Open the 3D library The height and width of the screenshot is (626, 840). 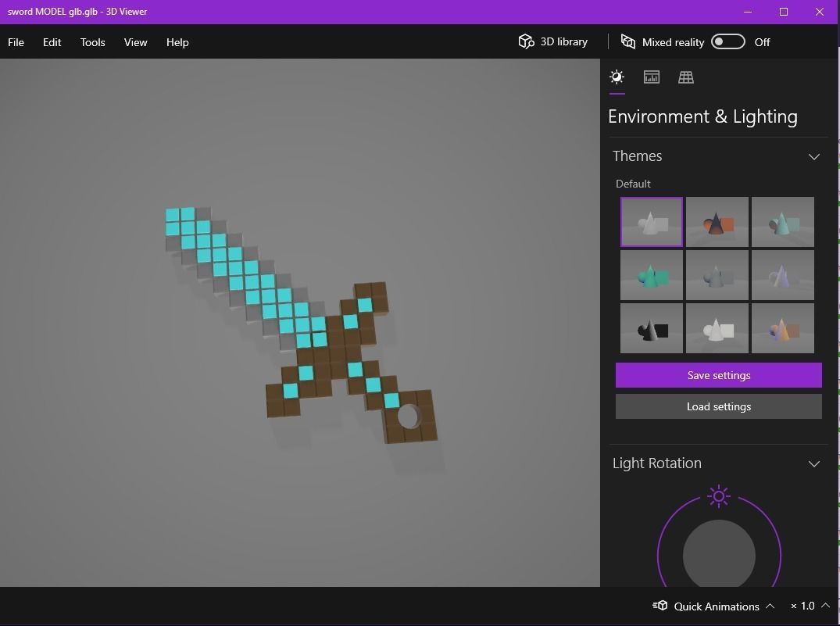point(553,41)
